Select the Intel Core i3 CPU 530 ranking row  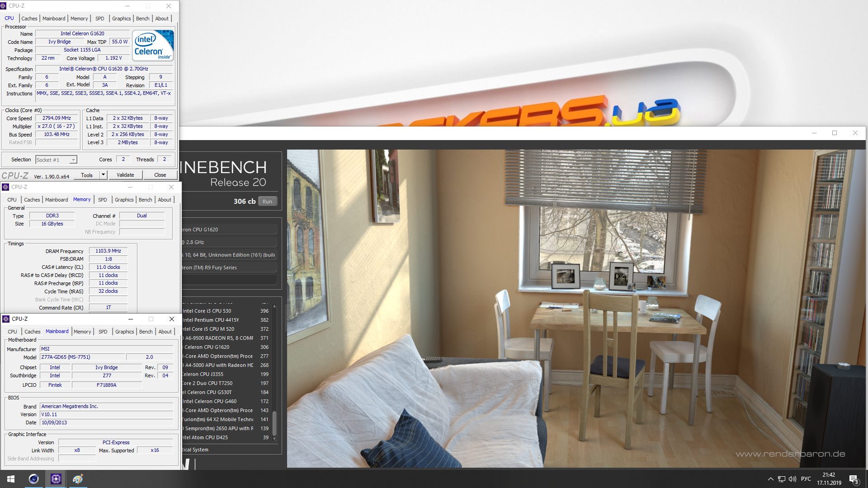(226, 311)
